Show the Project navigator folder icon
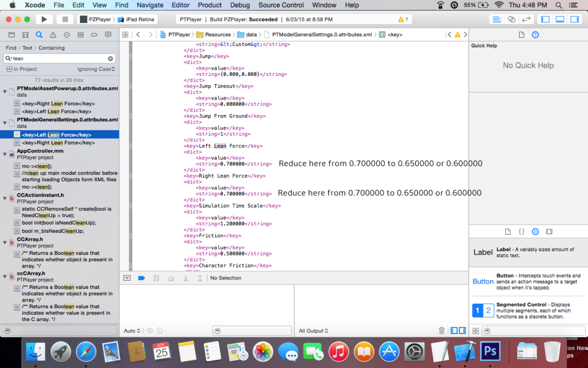Viewport: 588px width, 368px height. (11, 34)
